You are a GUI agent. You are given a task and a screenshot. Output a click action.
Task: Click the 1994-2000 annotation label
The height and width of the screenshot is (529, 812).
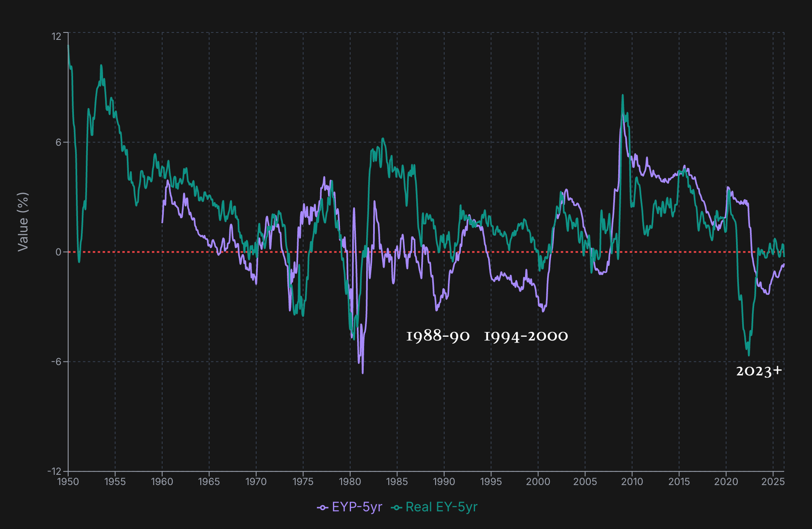coord(526,336)
